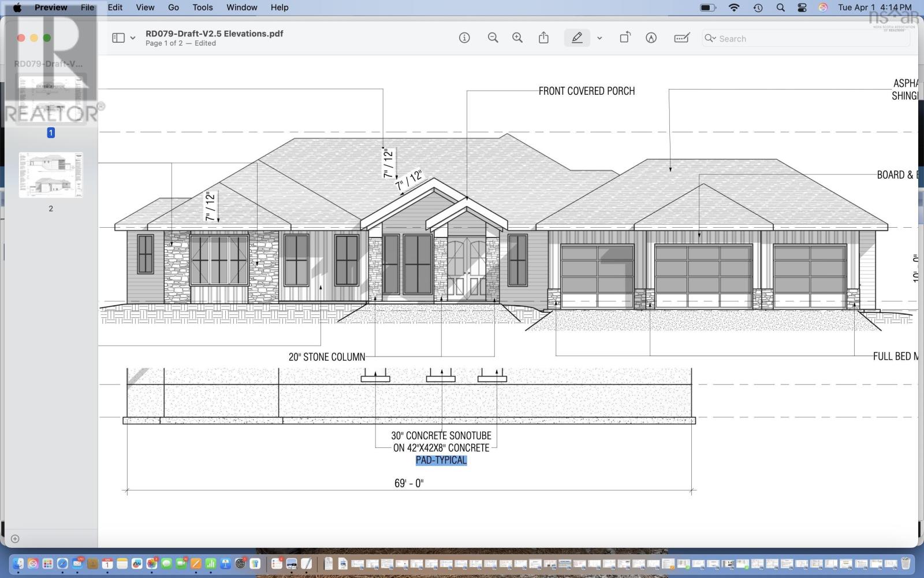Open Messages from the Dock

click(166, 563)
